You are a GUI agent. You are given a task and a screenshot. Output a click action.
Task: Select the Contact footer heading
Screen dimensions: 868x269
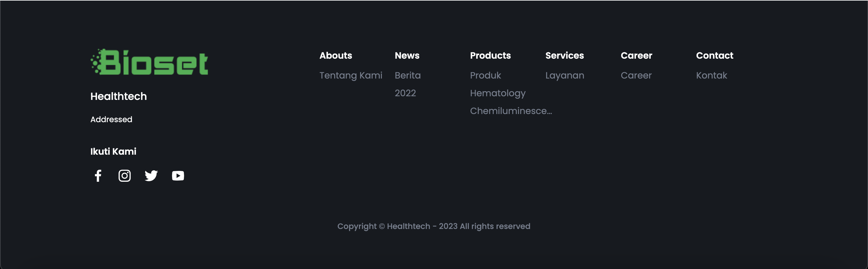[x=715, y=55]
